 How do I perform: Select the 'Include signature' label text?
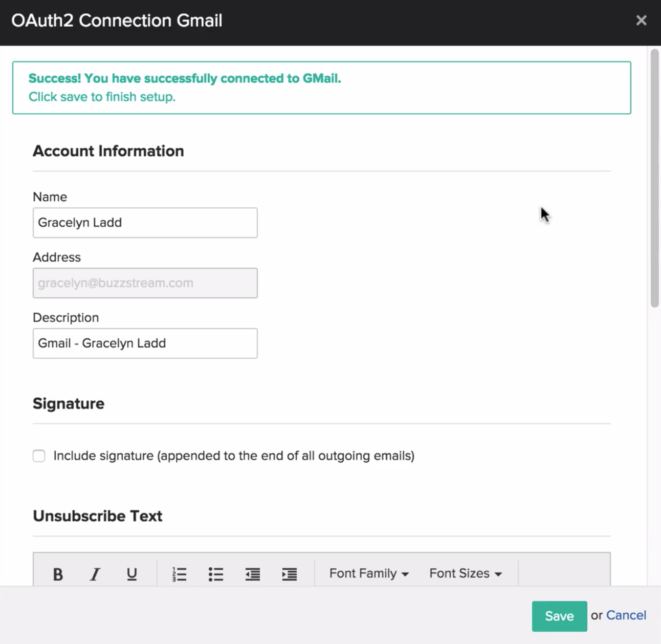(x=234, y=456)
